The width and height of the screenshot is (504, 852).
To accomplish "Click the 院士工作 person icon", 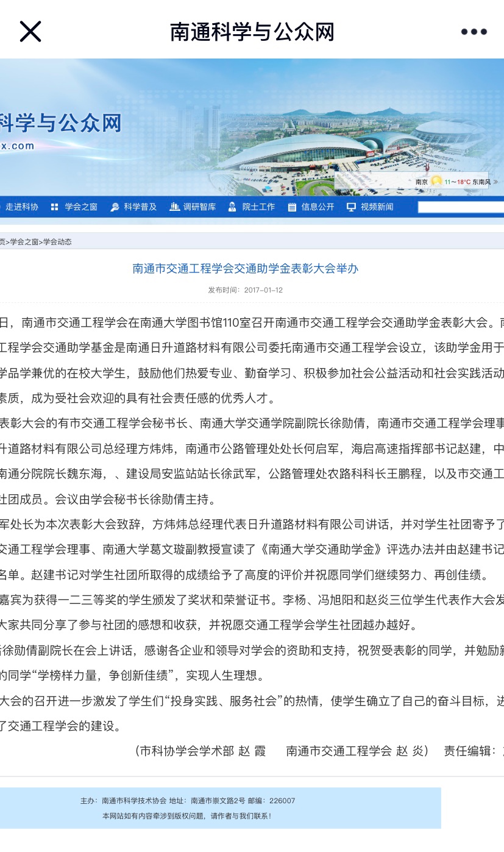I will (x=232, y=207).
